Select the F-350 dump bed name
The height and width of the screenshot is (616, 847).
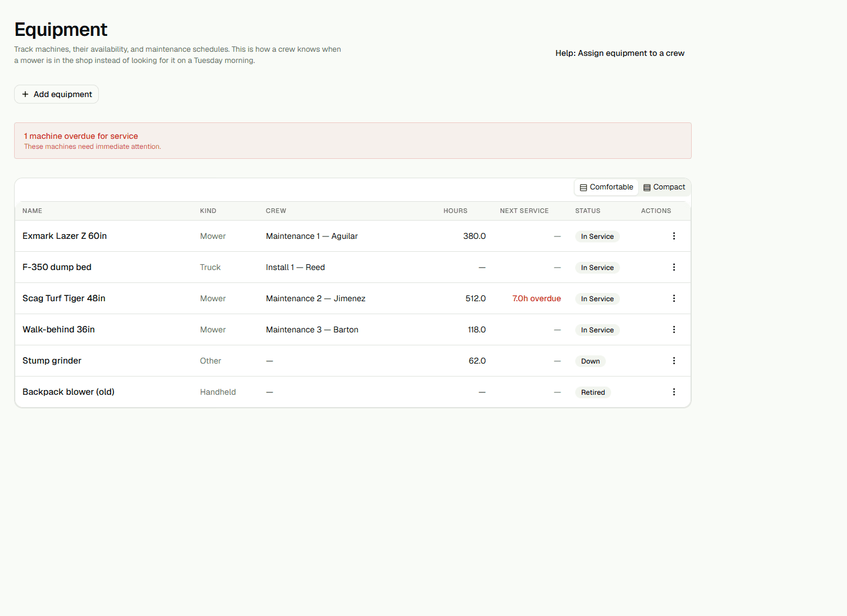(57, 267)
